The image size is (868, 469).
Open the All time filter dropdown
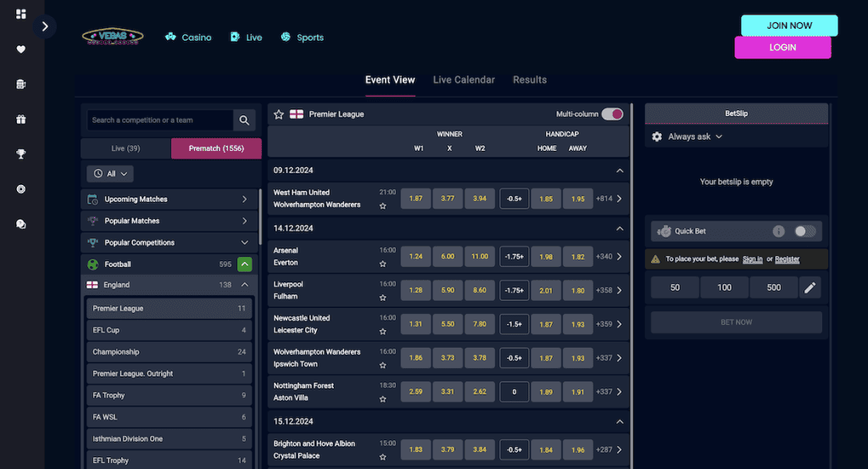pos(110,174)
